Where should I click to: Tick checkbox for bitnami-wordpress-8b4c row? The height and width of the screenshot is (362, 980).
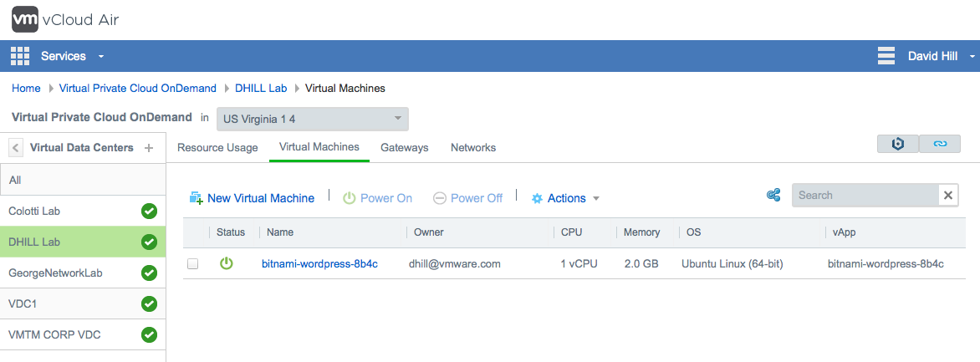point(192,264)
